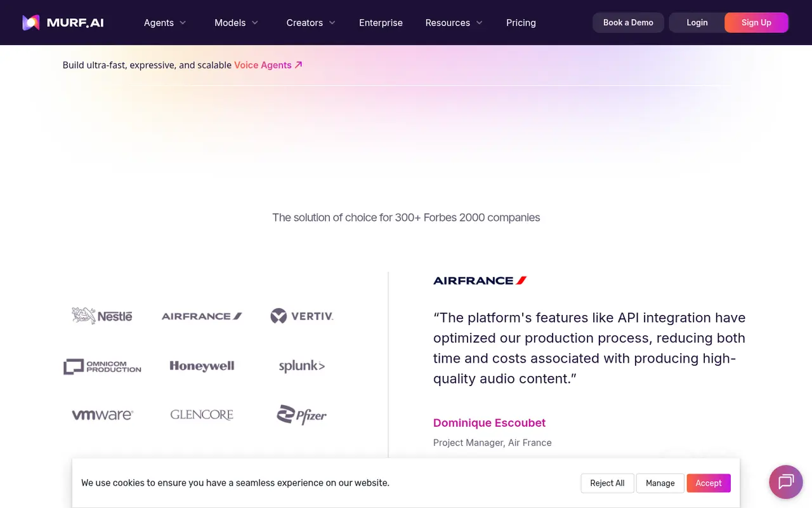The width and height of the screenshot is (812, 508).
Task: Click the VMware logo
Action: coord(102,415)
